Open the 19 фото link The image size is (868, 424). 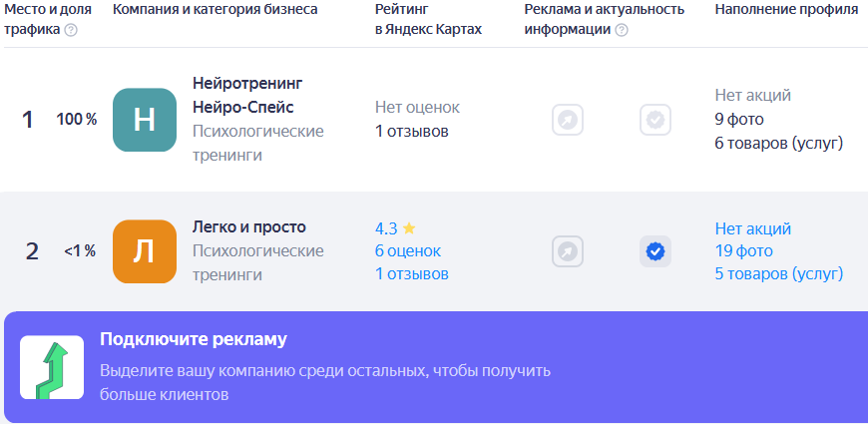click(x=744, y=250)
